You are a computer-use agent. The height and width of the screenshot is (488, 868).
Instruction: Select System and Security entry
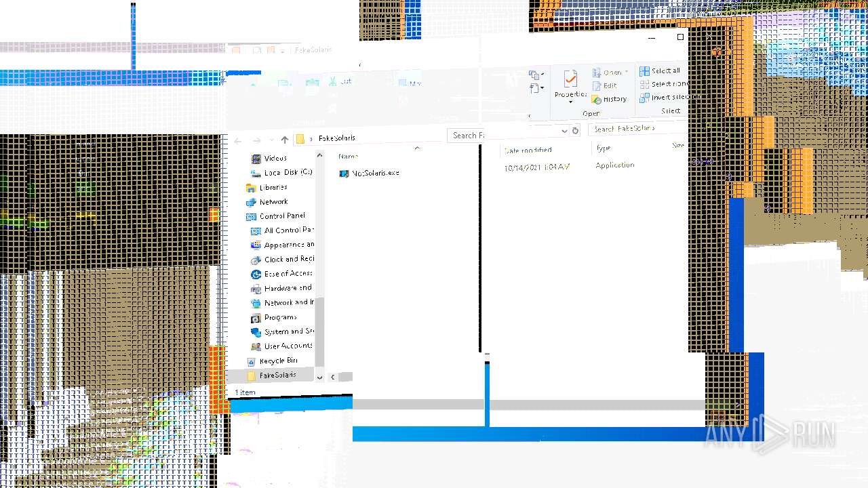click(x=282, y=331)
